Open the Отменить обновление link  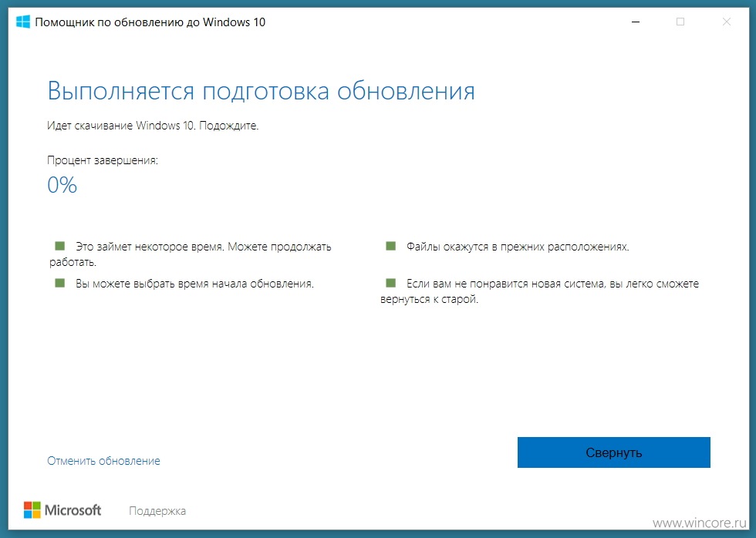point(103,461)
